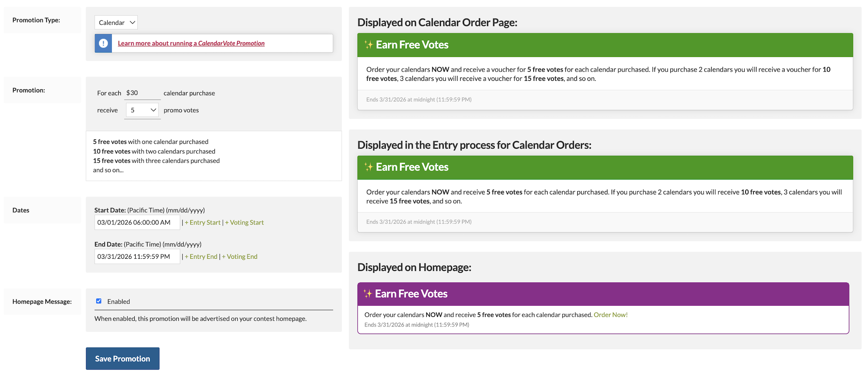Click the purple Earn Free Votes header
The image size is (868, 376).
603,294
